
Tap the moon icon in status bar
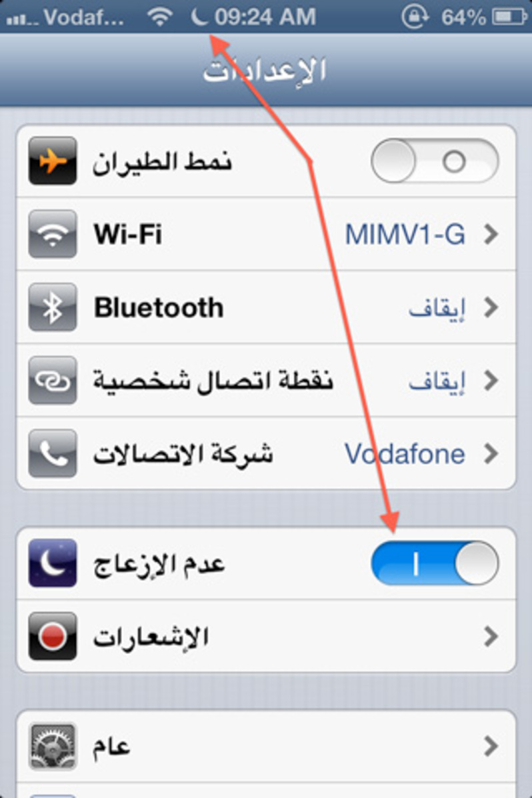(x=199, y=17)
